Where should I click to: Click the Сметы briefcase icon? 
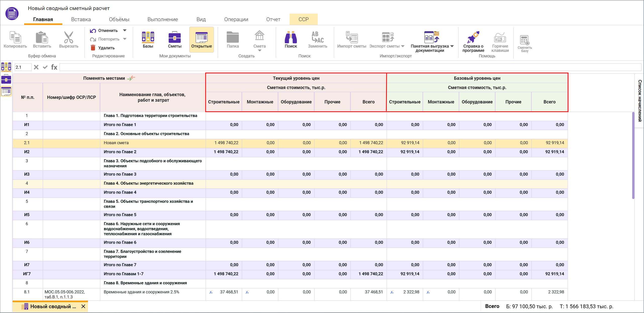click(174, 38)
